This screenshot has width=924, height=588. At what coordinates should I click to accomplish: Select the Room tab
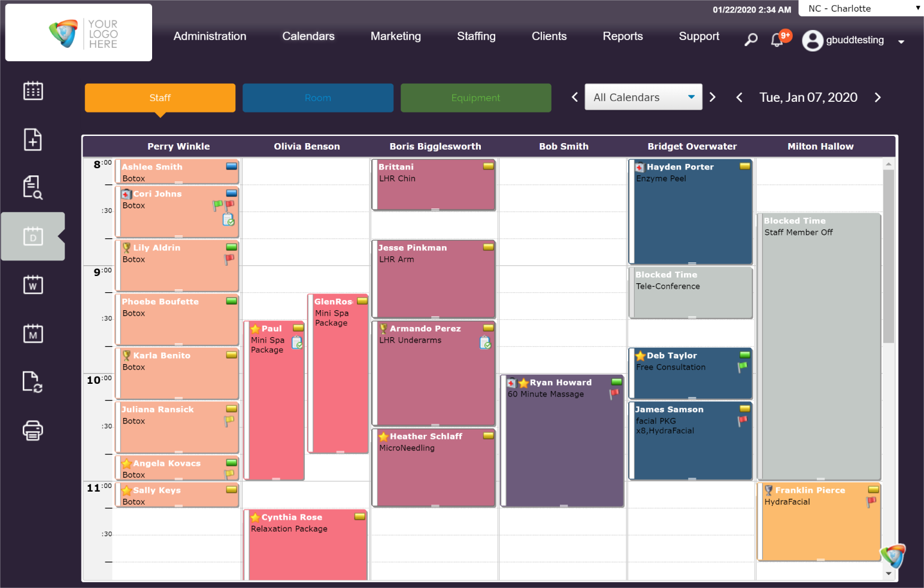pos(318,98)
